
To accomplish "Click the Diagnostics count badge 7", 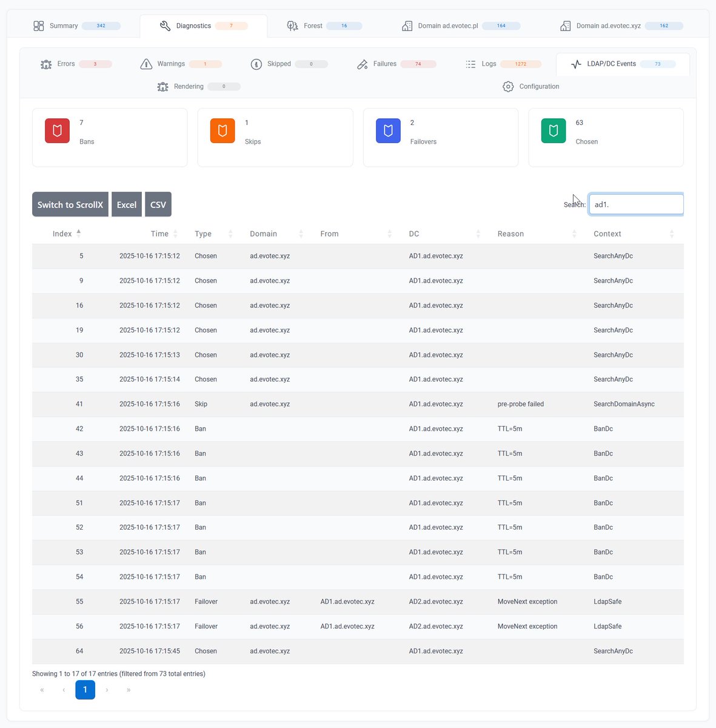I will coord(231,26).
